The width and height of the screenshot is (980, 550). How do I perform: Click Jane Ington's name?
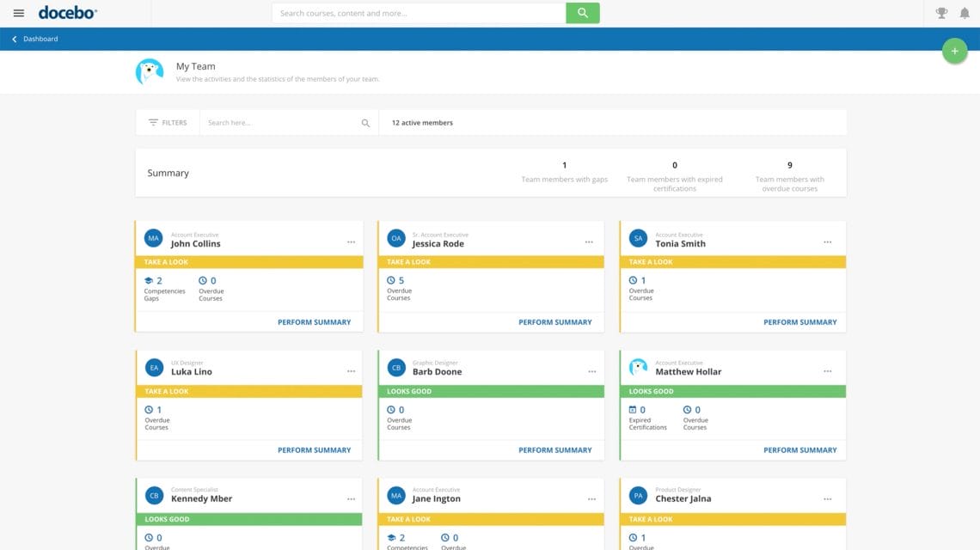[x=436, y=498]
